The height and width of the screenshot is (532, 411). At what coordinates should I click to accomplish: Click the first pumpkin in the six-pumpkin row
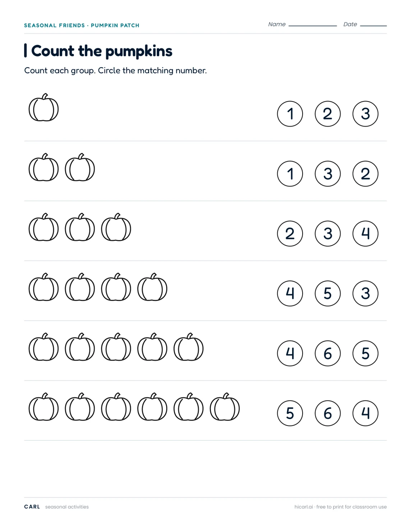tap(43, 407)
